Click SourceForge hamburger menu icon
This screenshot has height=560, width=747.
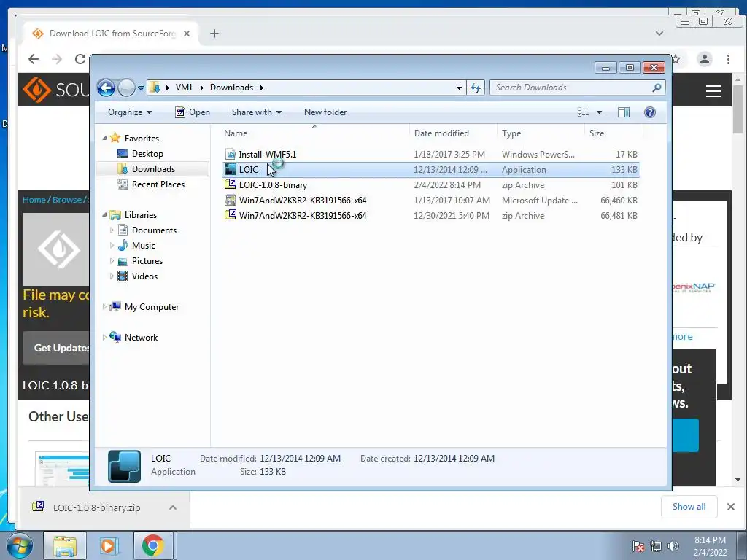pos(713,91)
